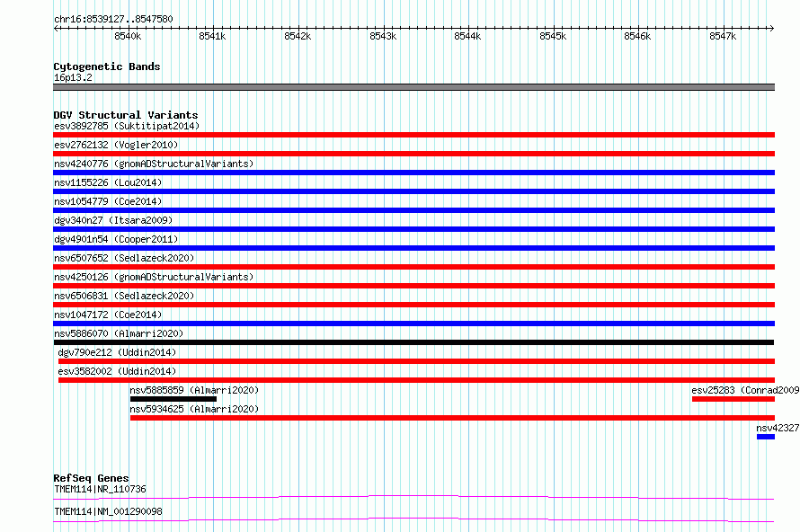
Task: Click the 8541k ruler tick label
Action: click(x=212, y=36)
